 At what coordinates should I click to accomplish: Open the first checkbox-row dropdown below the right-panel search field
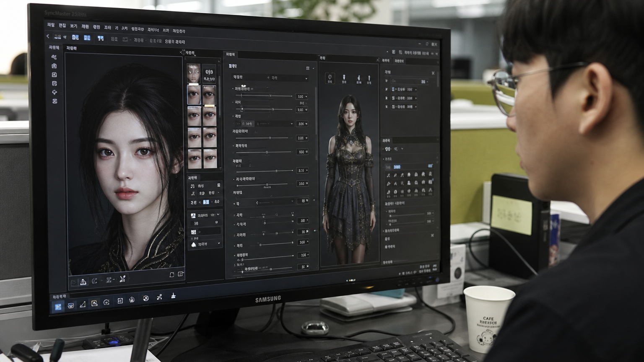point(404,89)
